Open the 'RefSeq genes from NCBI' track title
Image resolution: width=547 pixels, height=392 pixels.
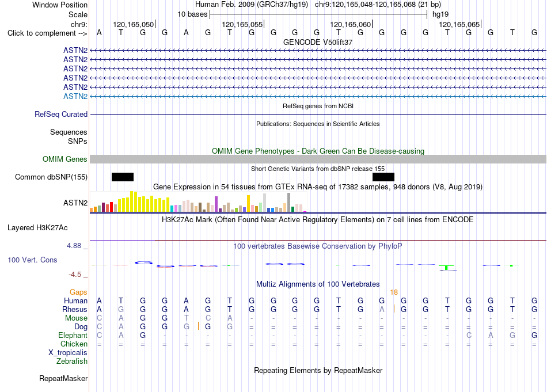coord(318,106)
